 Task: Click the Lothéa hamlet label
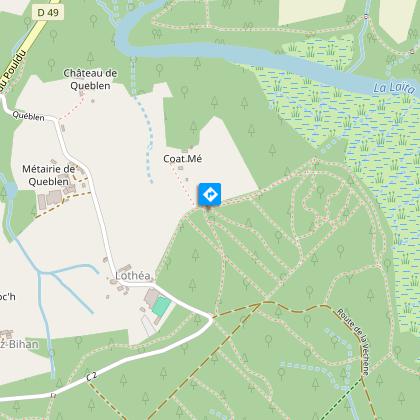tap(133, 276)
